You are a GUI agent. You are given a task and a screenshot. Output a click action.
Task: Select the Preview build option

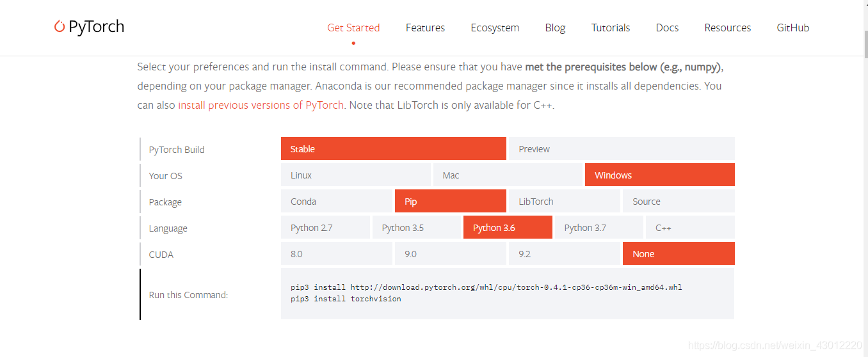[x=621, y=148]
